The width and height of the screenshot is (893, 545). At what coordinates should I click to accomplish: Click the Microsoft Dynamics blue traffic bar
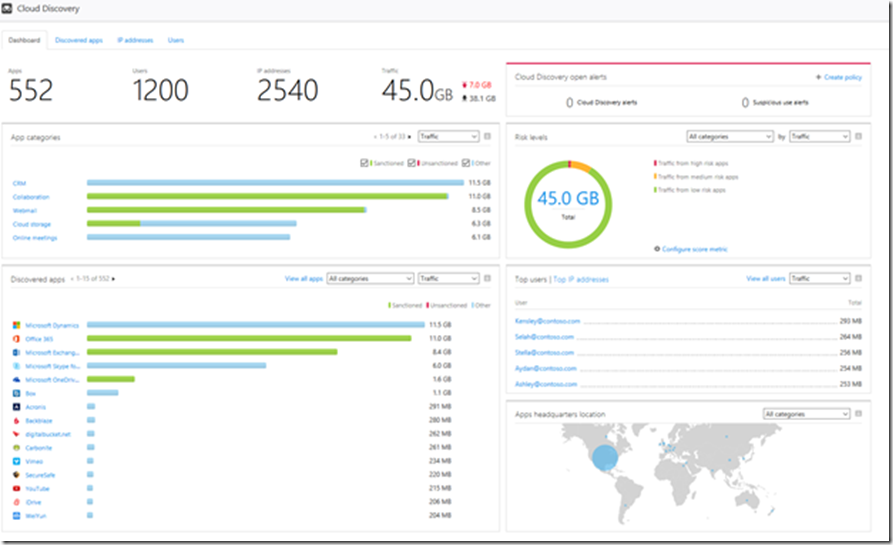(x=256, y=325)
